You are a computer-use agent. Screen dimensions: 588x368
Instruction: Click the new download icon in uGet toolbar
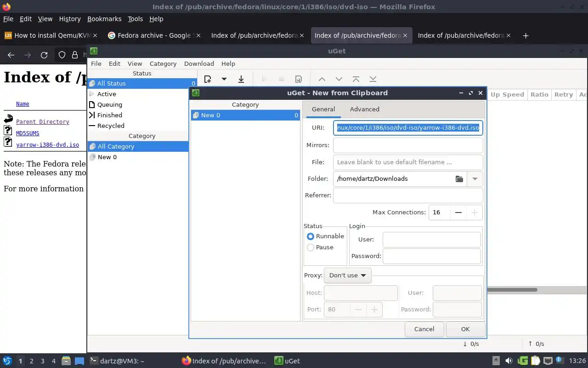pos(208,79)
